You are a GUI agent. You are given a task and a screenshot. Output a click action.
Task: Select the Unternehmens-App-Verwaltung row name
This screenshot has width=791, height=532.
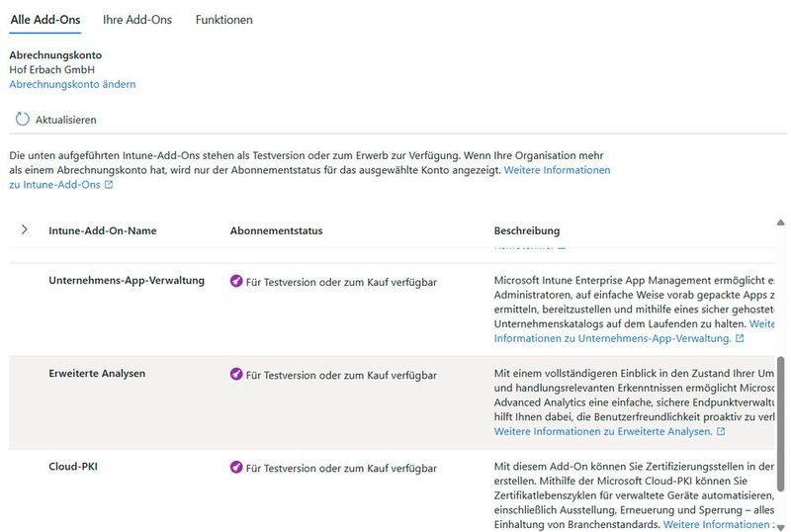127,281
